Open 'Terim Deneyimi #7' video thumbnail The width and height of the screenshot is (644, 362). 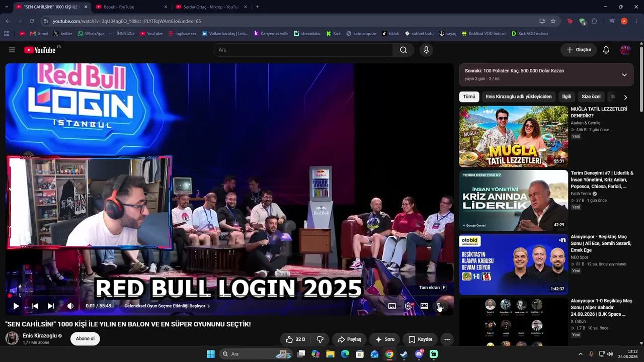(x=514, y=201)
